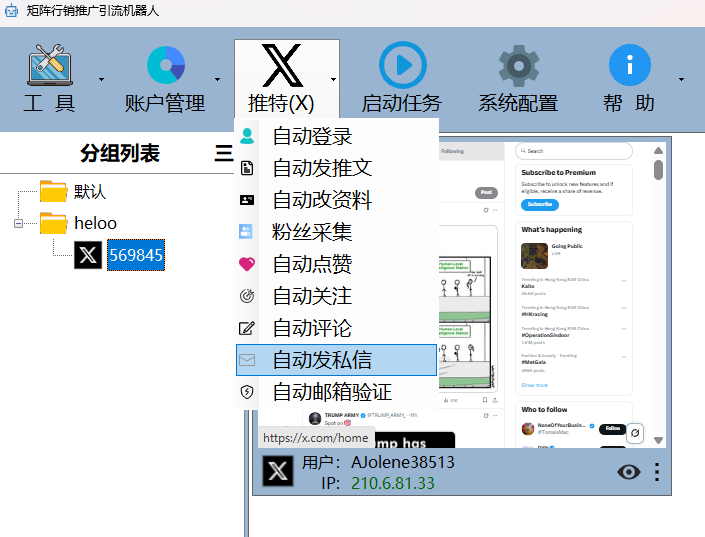This screenshot has height=537, width=705.
Task: Click the IP address 210.6.81.33
Action: [x=393, y=483]
